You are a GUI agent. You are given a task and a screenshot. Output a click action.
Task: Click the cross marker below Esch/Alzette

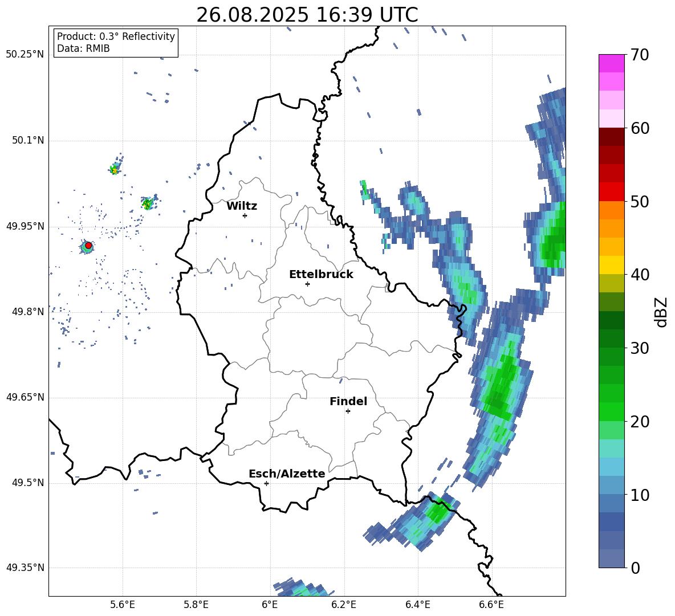click(x=266, y=483)
